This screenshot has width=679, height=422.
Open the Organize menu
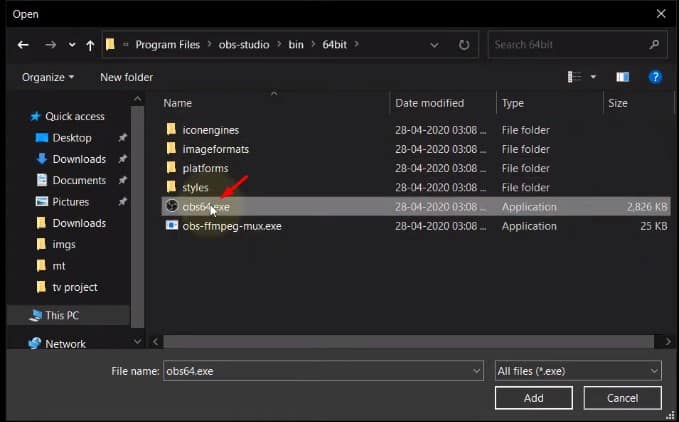click(48, 77)
